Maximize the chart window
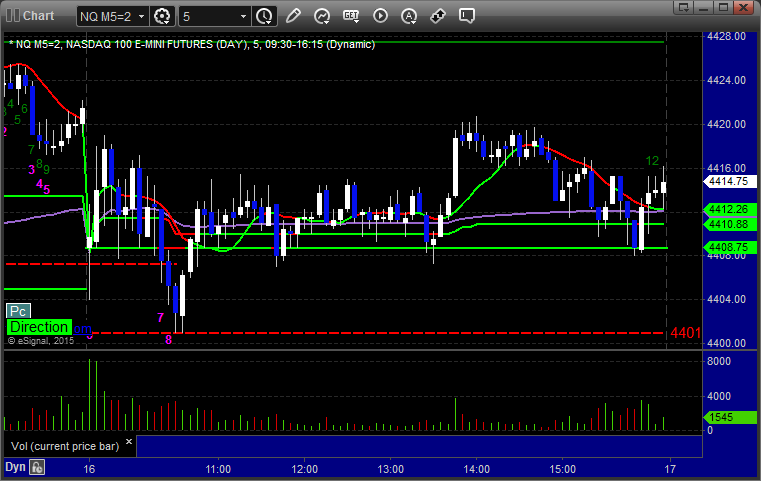The height and width of the screenshot is (481, 761). [724, 7]
